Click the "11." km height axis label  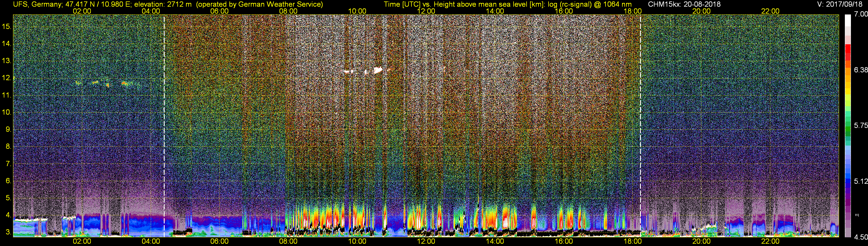point(7,95)
